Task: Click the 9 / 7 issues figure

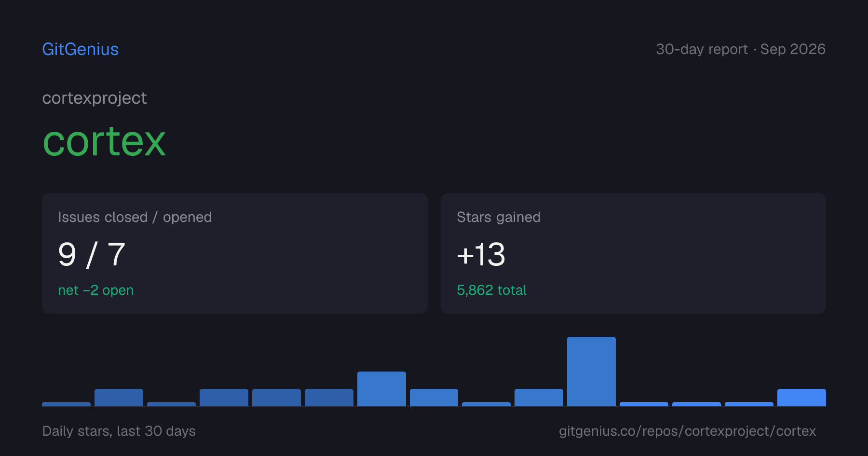Action: 92,254
